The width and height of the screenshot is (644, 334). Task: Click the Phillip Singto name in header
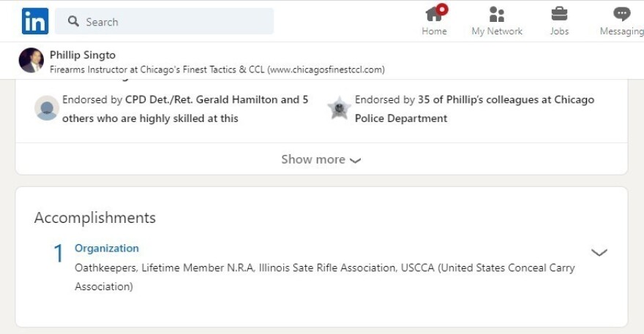(83, 55)
